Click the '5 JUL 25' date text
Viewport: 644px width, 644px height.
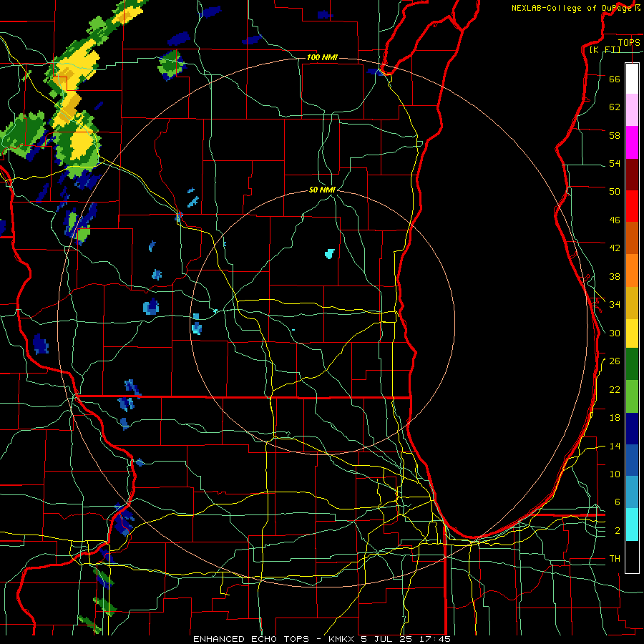[x=387, y=639]
